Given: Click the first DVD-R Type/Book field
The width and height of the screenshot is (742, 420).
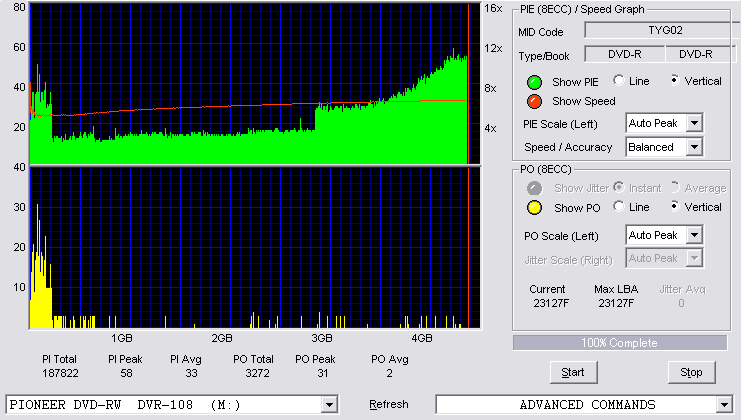Looking at the screenshot, I should [x=625, y=54].
